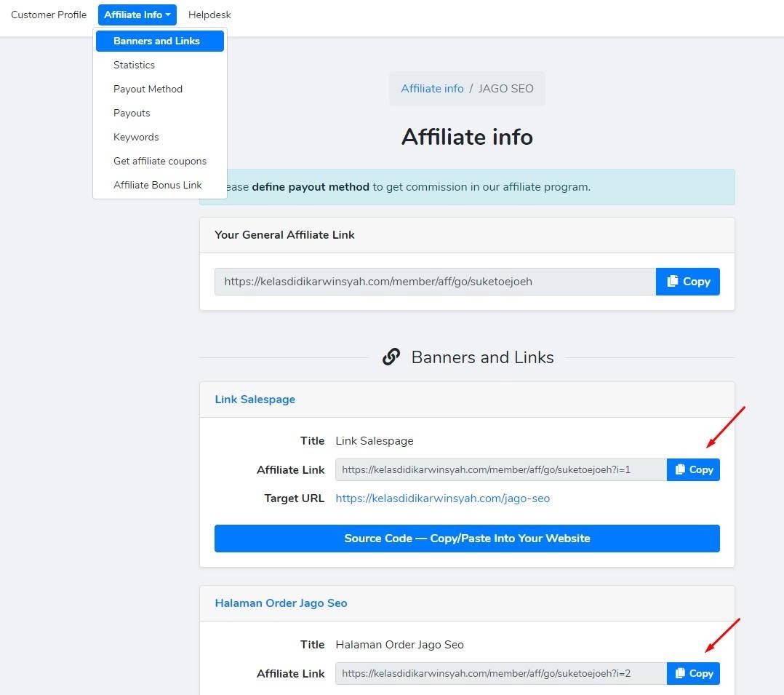Click the 'Your General Affiliate Link' heading
The width and height of the screenshot is (784, 695).
pos(284,235)
